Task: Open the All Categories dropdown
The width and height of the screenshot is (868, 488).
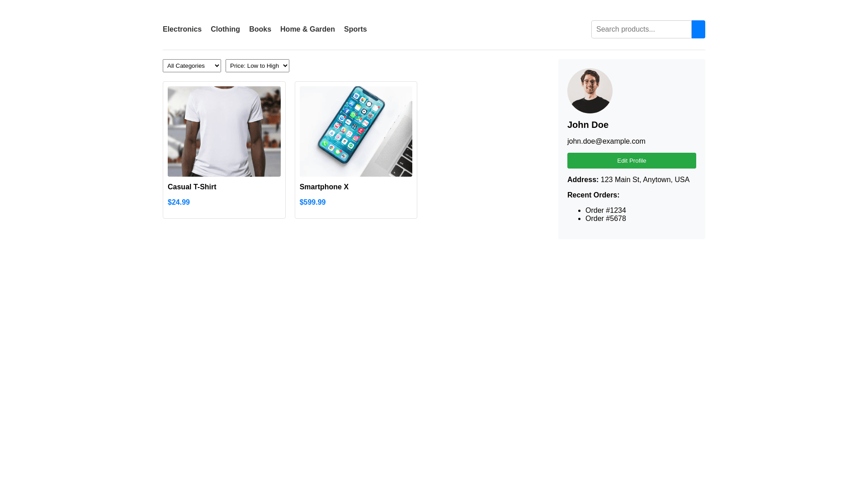Action: point(192,66)
